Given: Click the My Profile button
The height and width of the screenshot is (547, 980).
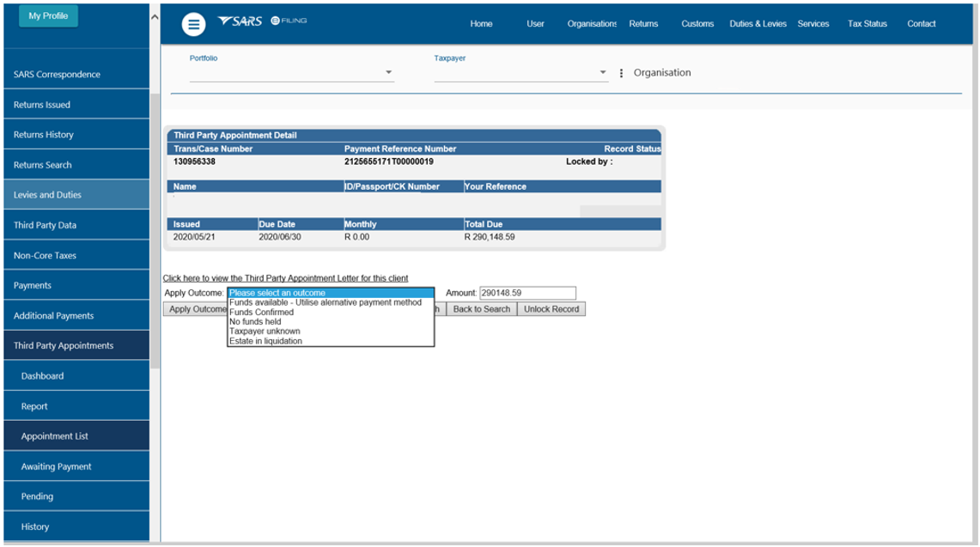Looking at the screenshot, I should 47,16.
